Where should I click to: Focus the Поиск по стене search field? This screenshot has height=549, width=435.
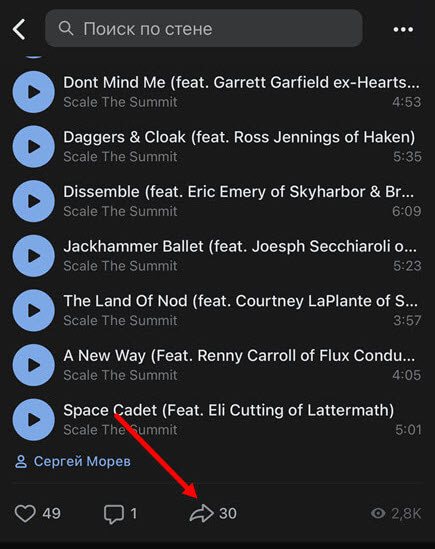[204, 28]
